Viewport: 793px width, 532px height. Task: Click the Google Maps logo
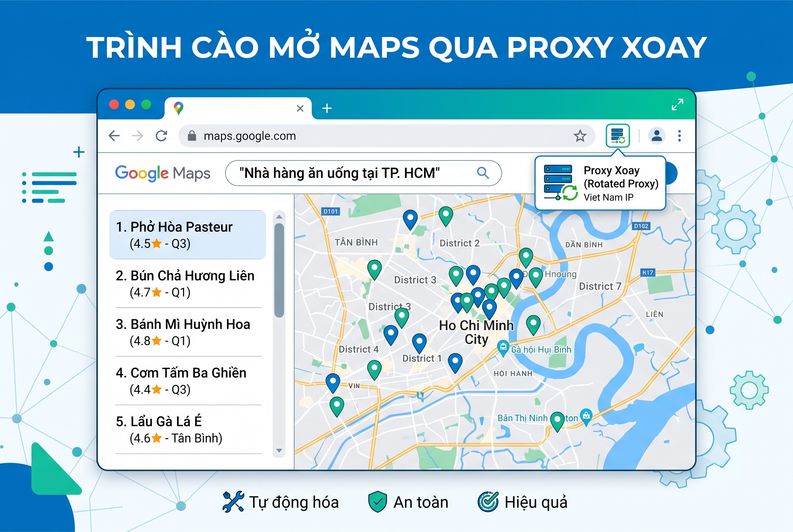[162, 173]
